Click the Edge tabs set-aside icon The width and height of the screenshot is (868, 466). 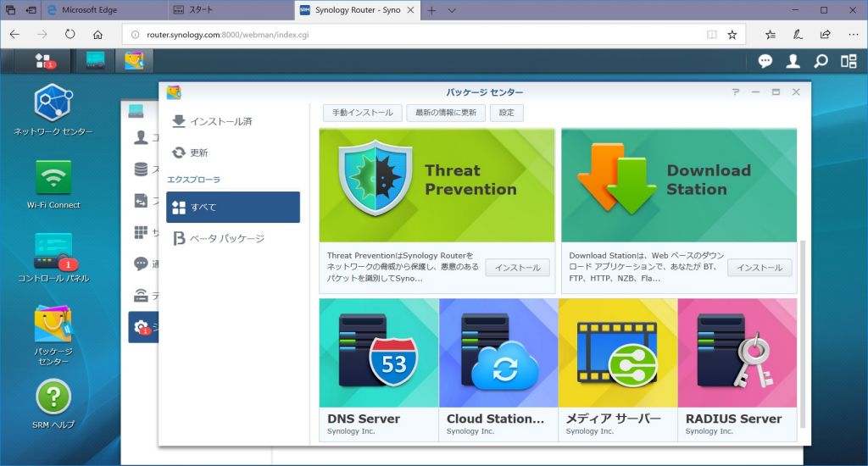point(31,10)
